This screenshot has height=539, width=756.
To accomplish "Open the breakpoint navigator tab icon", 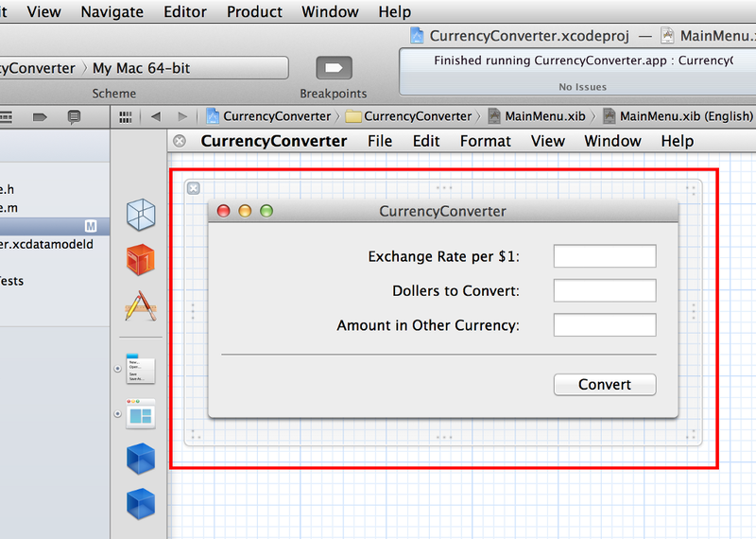I will click(40, 117).
